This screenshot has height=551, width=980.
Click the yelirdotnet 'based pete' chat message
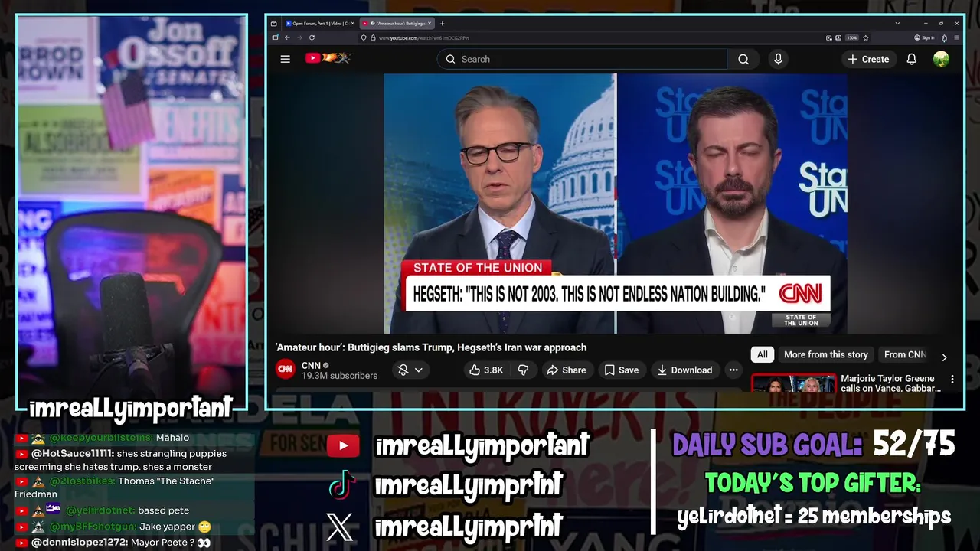tap(102, 510)
